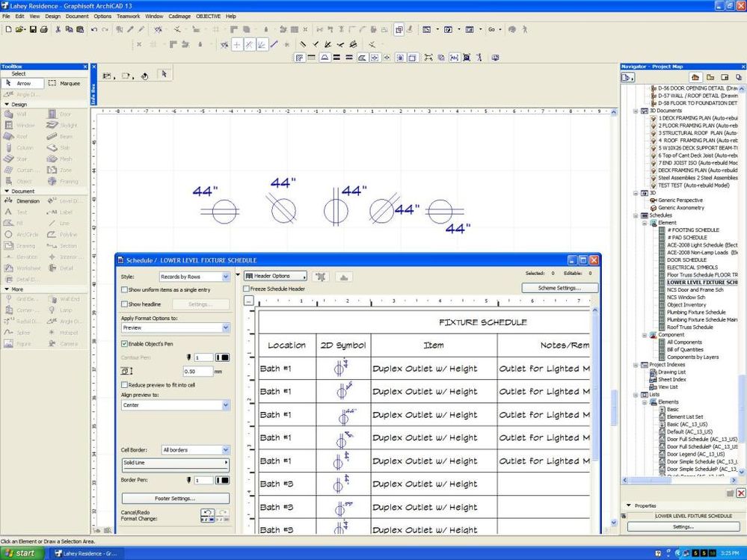Uncheck Enable Object's Pen checkbox
This screenshot has width=747, height=560.
click(124, 344)
